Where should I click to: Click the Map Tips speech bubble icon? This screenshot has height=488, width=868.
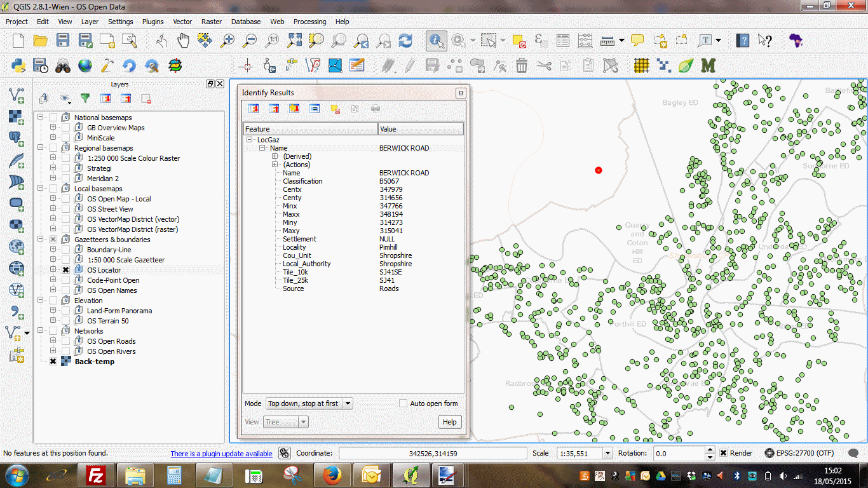point(637,41)
